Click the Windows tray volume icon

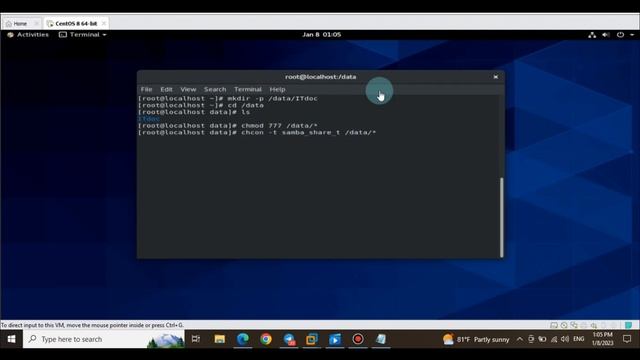tap(565, 339)
